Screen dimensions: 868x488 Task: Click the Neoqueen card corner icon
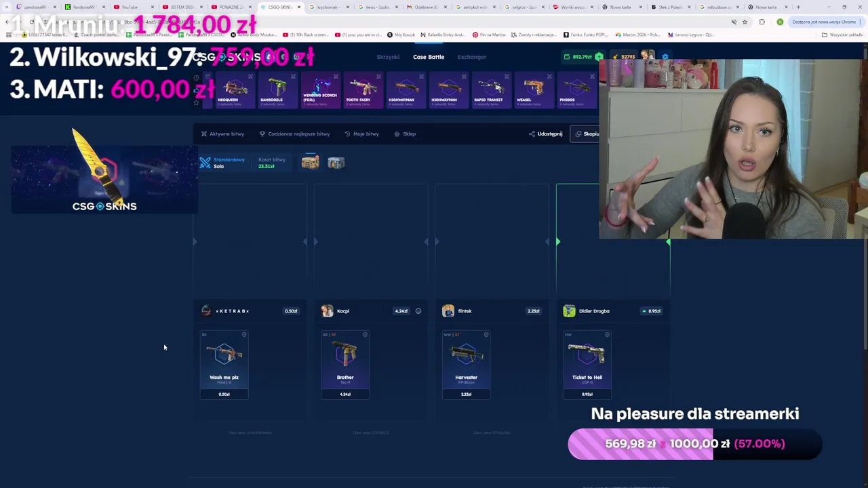pyautogui.click(x=250, y=76)
